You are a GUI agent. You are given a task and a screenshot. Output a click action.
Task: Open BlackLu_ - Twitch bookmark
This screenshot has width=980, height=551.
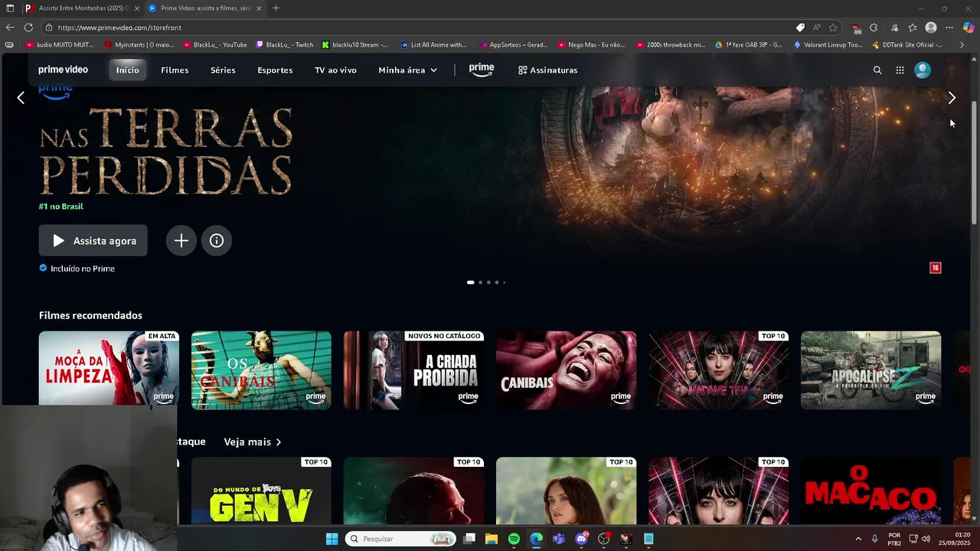[x=284, y=44]
